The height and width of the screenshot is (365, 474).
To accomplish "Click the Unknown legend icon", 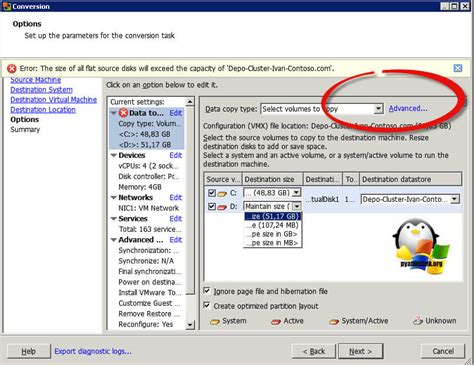I will click(418, 321).
